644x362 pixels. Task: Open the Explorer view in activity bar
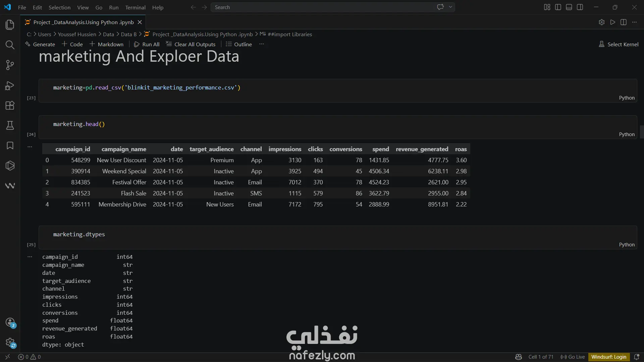(10, 25)
